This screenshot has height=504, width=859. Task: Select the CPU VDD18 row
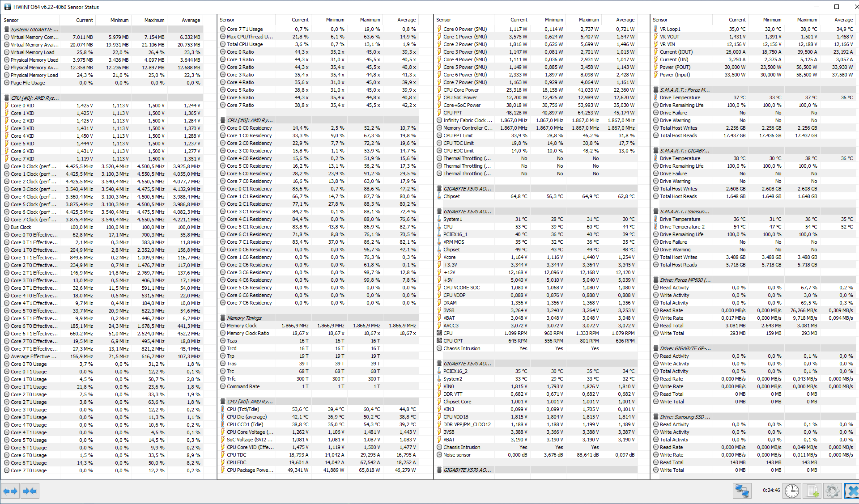[536, 417]
